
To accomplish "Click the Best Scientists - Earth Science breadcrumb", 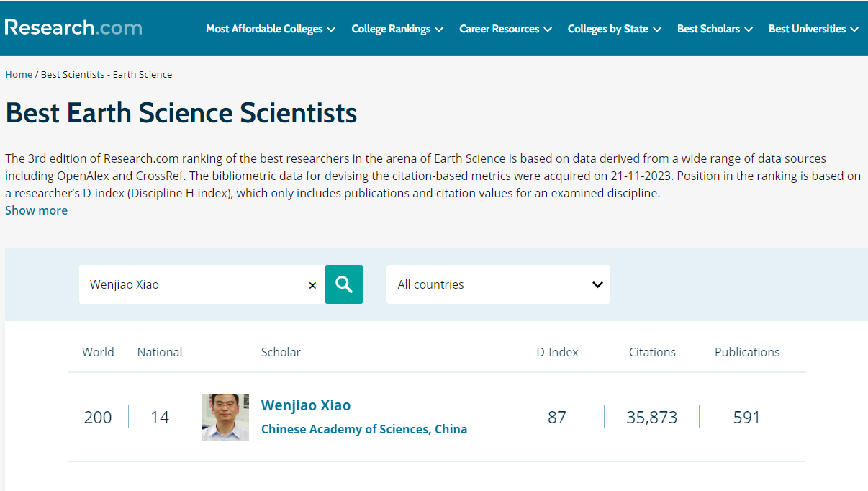I will pyautogui.click(x=107, y=74).
